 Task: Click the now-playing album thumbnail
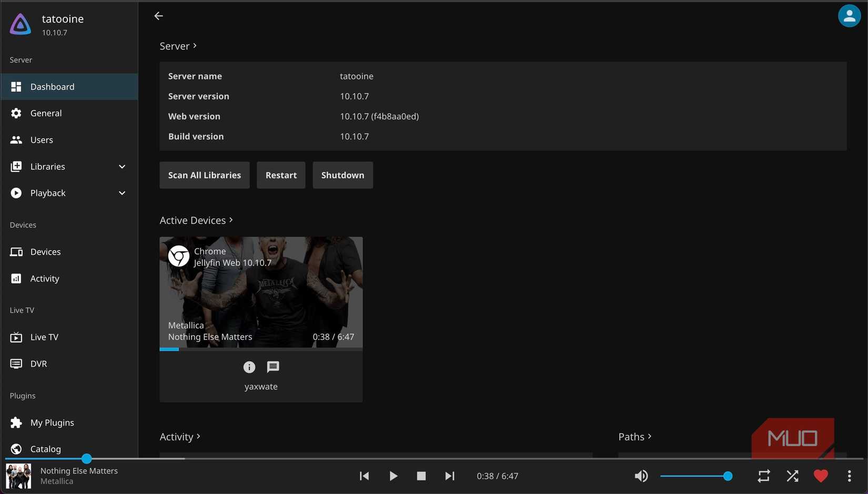(x=18, y=476)
